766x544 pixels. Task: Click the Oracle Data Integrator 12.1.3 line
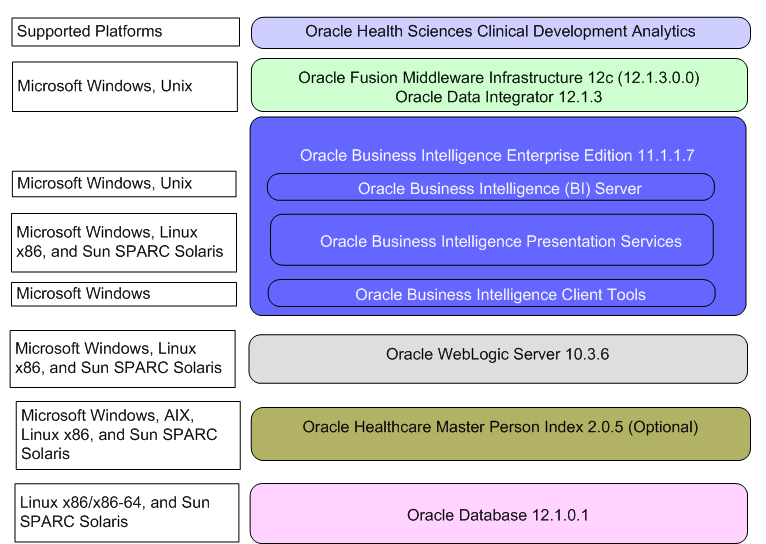pyautogui.click(x=499, y=97)
